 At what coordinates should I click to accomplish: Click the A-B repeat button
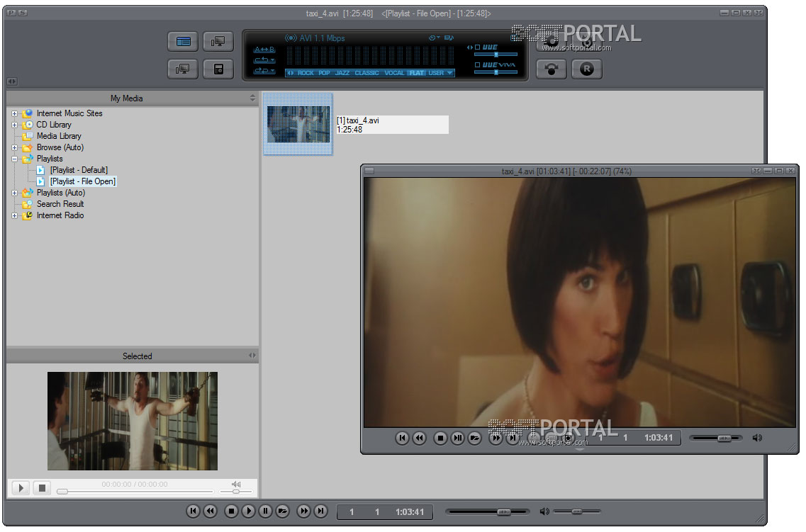pos(264,50)
